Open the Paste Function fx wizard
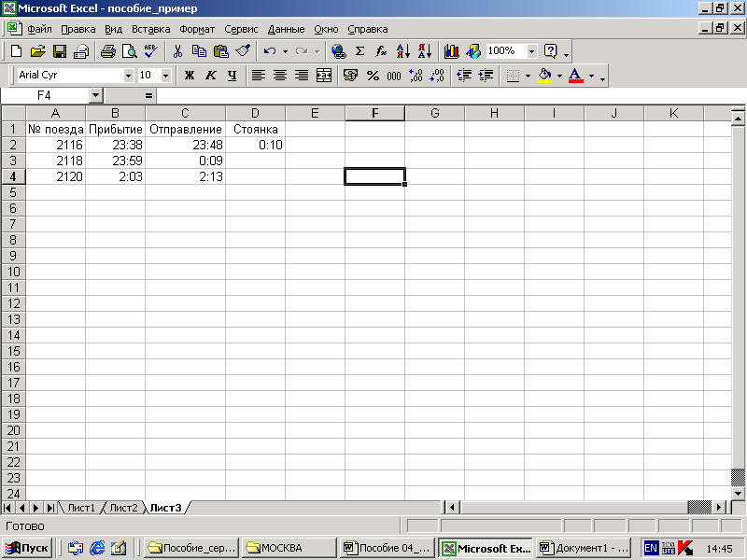 [x=381, y=51]
